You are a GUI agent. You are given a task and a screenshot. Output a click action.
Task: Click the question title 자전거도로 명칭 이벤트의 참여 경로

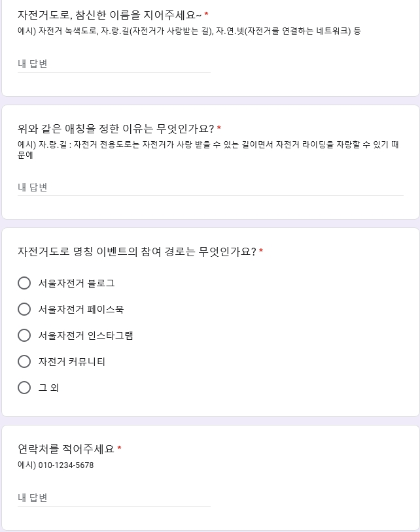pyautogui.click(x=137, y=252)
